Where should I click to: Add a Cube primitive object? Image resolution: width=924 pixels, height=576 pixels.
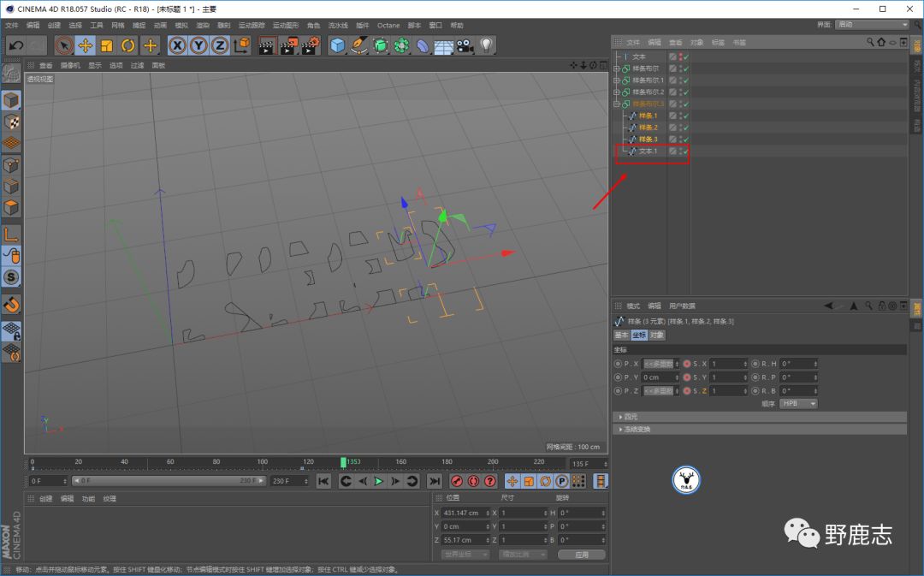(338, 45)
